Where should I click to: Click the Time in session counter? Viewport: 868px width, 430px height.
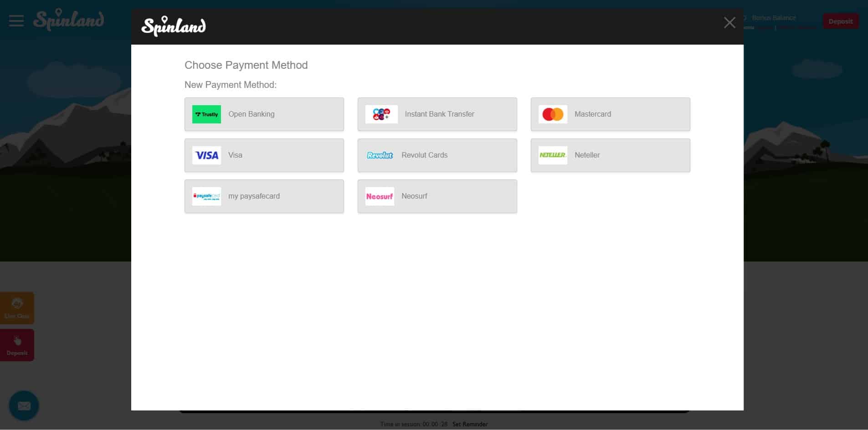click(x=414, y=424)
